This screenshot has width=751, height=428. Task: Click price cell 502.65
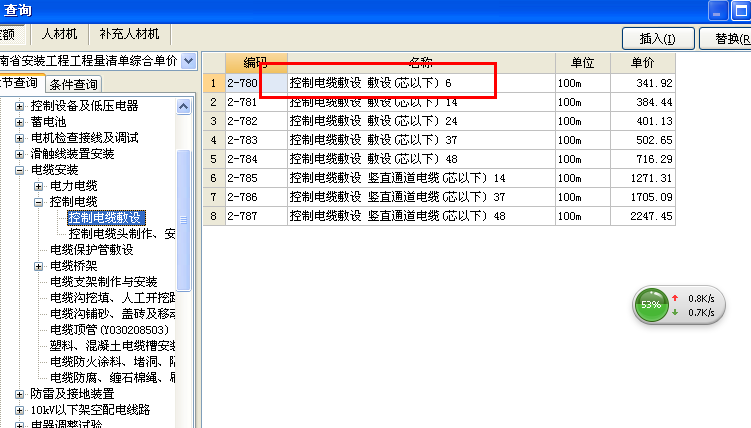tap(643, 140)
